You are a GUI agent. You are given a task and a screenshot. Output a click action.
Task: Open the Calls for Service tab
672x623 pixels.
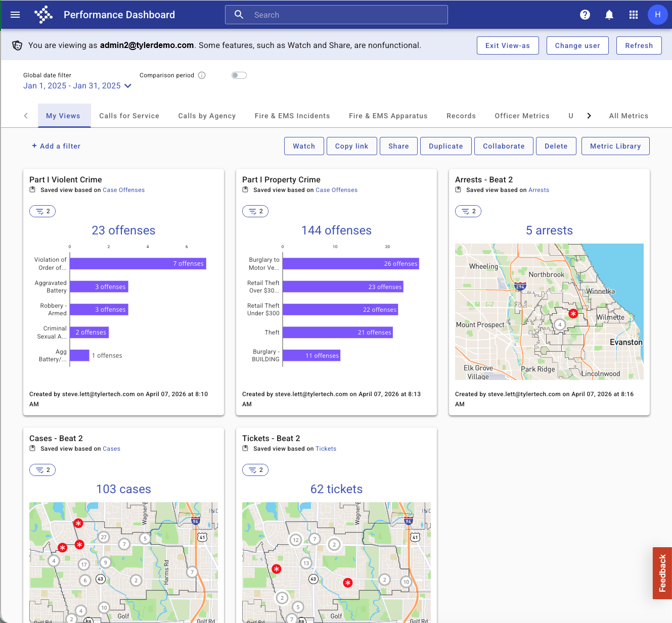point(129,116)
